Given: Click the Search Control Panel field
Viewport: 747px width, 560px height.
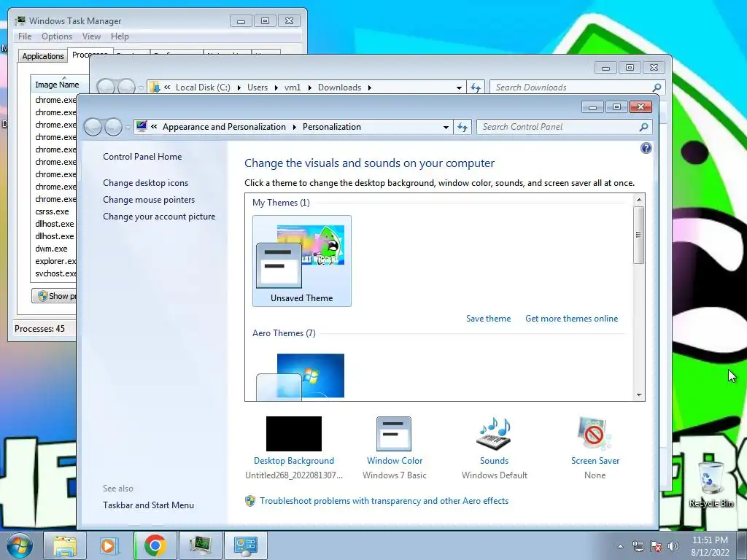Looking at the screenshot, I should coord(557,127).
